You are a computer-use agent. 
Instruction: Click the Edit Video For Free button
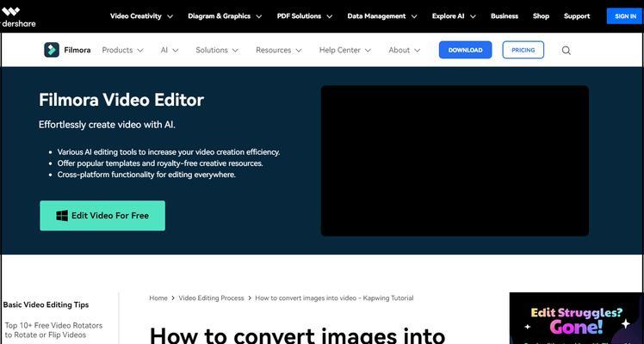(102, 216)
